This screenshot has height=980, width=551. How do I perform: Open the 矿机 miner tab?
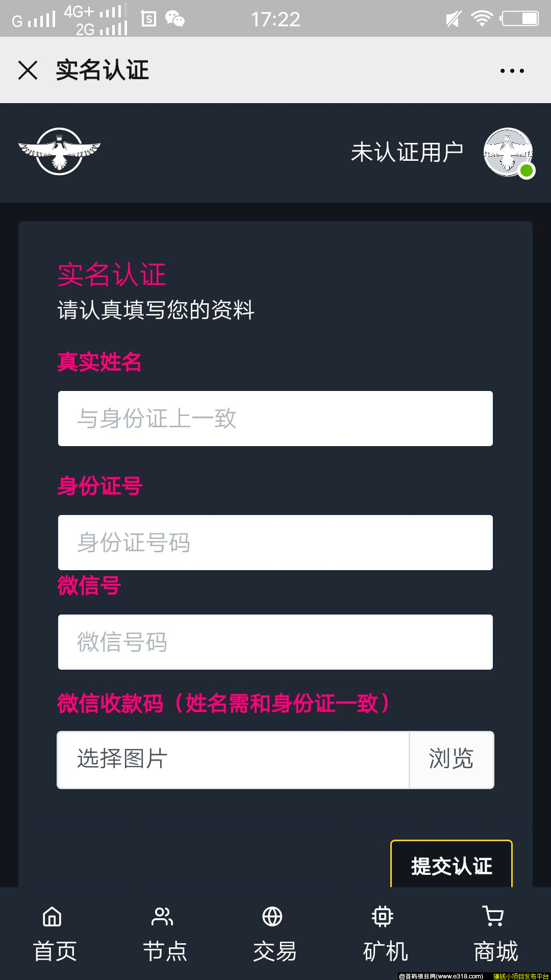pos(385,934)
